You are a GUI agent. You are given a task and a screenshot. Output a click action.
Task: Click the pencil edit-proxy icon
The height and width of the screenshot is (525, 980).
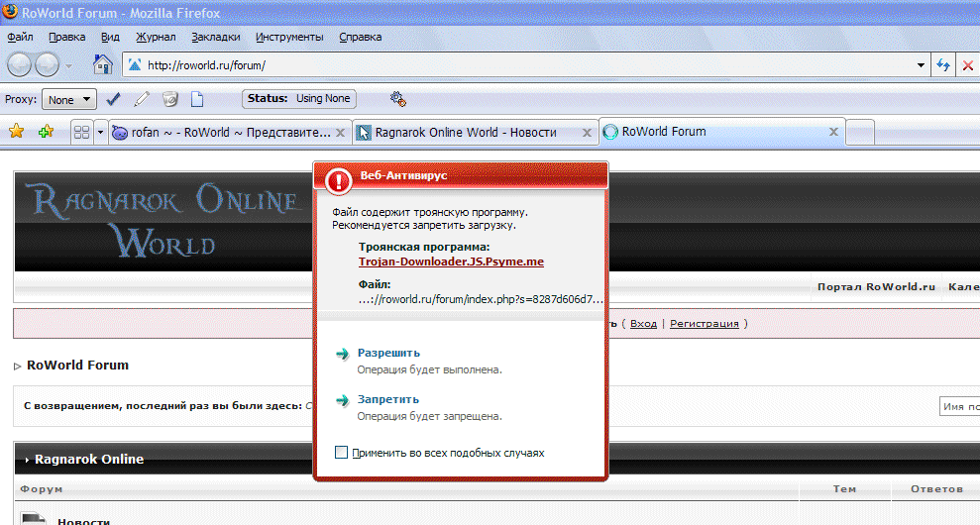[x=142, y=99]
